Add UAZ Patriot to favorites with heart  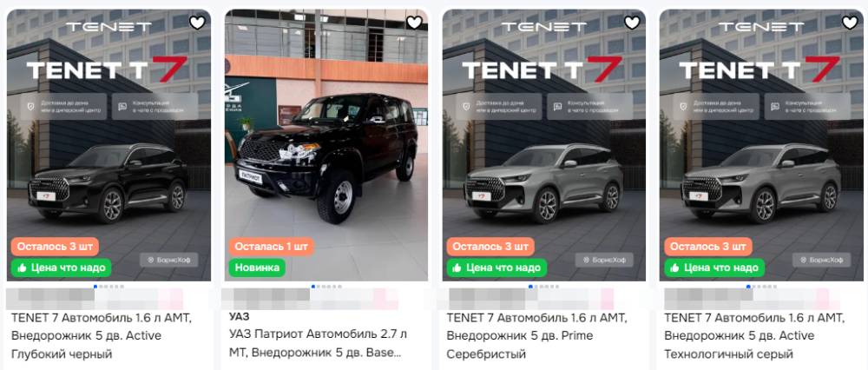click(415, 23)
